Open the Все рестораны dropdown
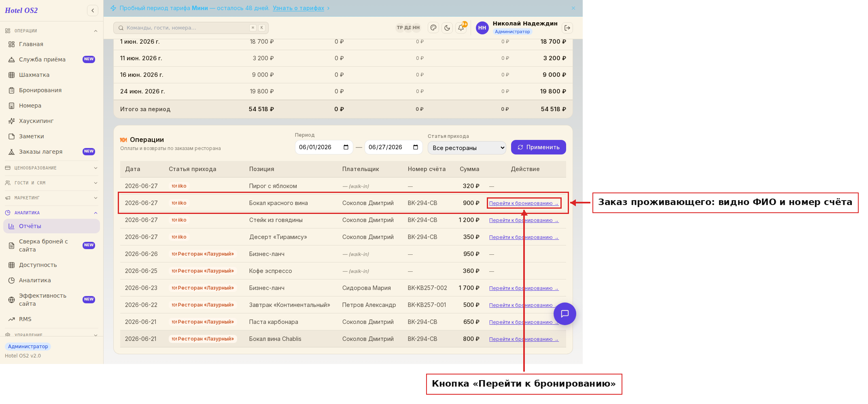 tap(467, 148)
